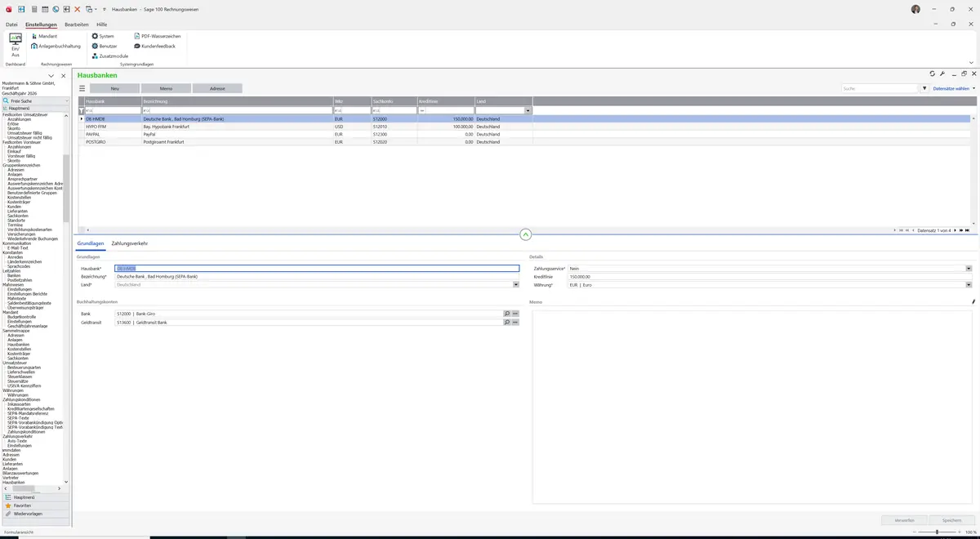Open the Bearbeiten ribbon tab
The height and width of the screenshot is (539, 980).
coord(77,24)
